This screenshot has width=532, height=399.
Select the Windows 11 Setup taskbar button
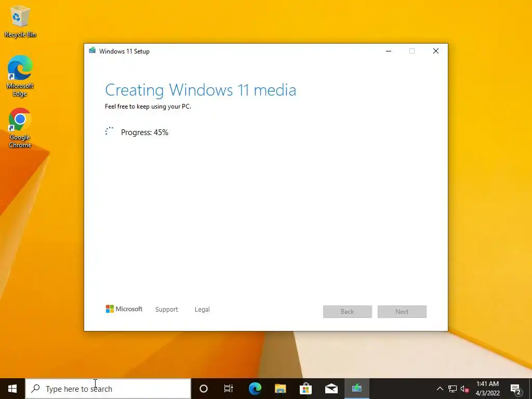[356, 389]
